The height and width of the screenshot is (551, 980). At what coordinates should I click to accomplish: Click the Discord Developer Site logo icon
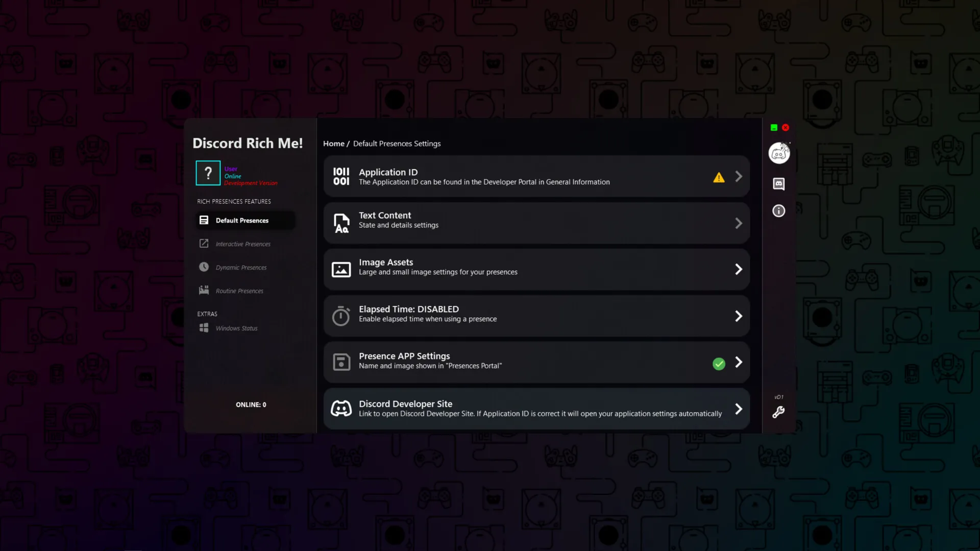click(x=341, y=409)
